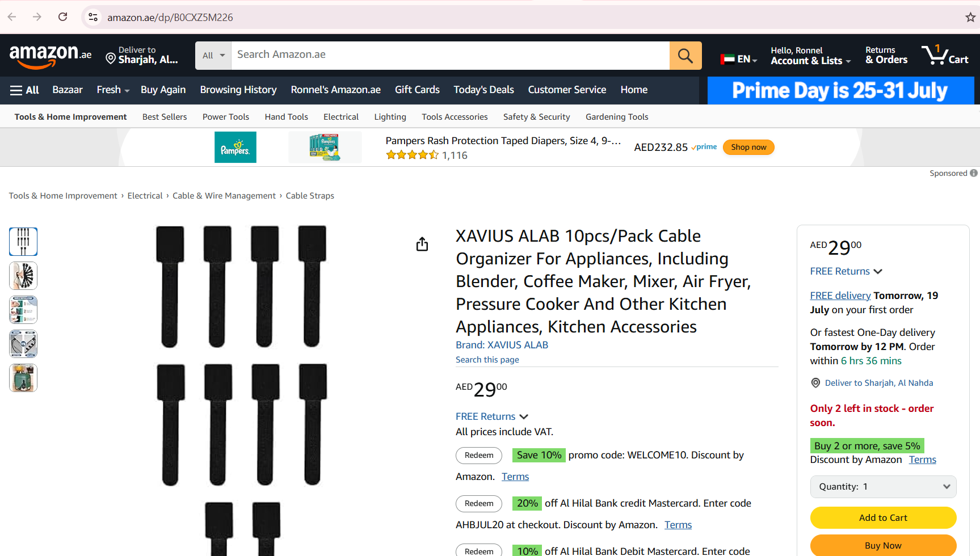Viewport: 980px width, 556px height.
Task: Open Hand Tools subnav
Action: 286,117
